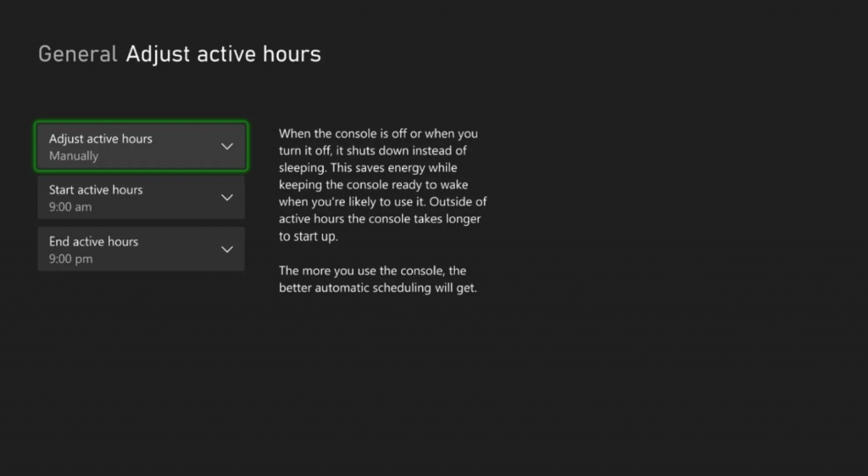The image size is (868, 476).
Task: Open the End active hours dropdown
Action: pos(141,249)
